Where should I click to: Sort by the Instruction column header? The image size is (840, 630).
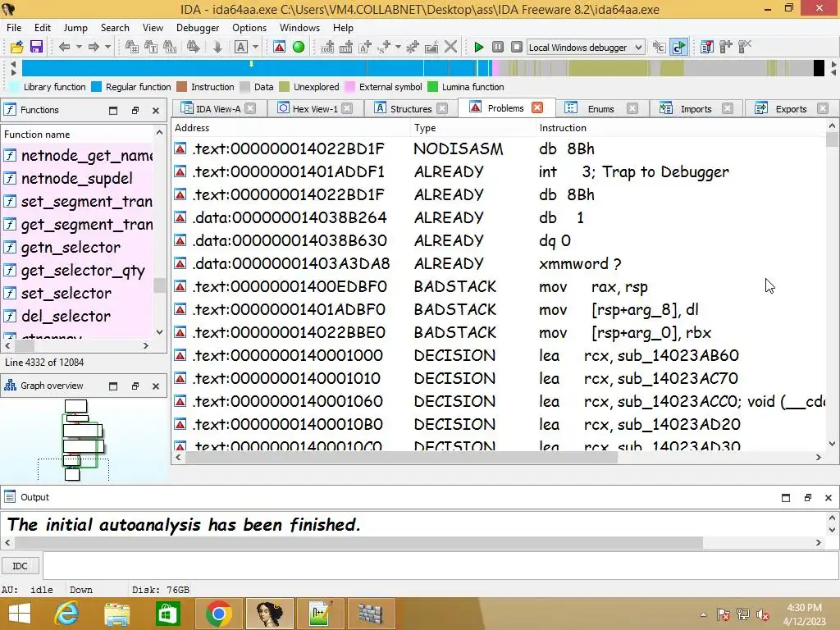click(680, 127)
